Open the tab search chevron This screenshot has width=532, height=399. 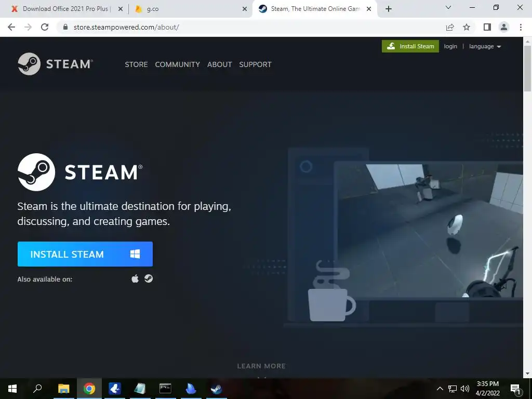coord(448,7)
